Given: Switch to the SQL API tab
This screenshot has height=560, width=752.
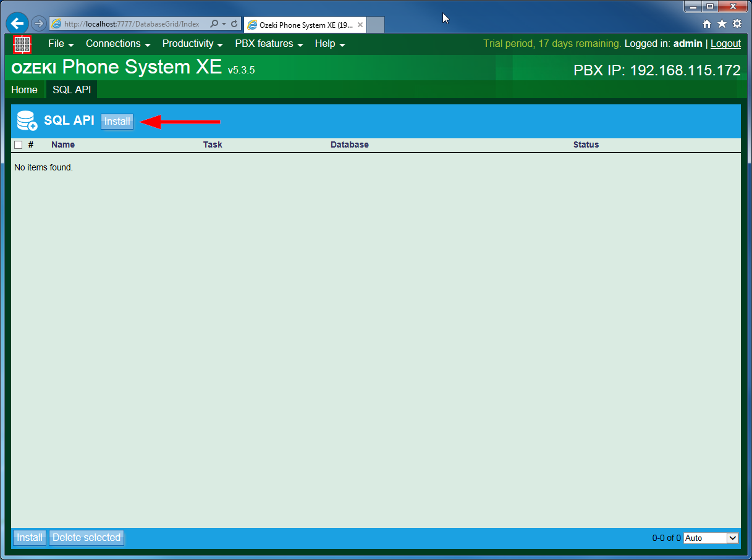Looking at the screenshot, I should click(71, 90).
